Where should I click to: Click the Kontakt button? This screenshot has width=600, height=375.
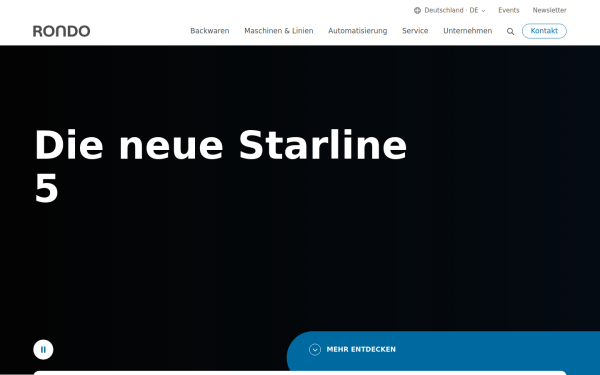click(x=544, y=31)
